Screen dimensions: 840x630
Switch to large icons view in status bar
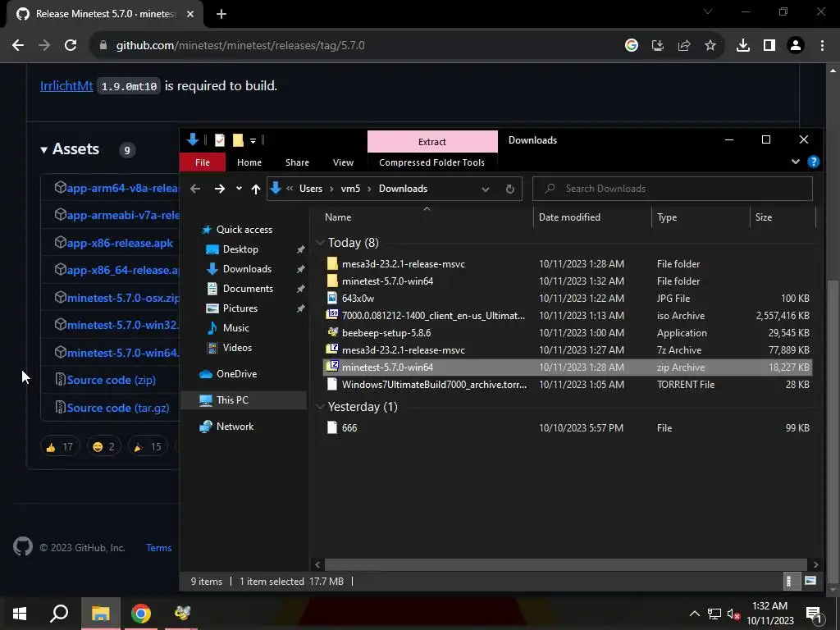click(810, 581)
